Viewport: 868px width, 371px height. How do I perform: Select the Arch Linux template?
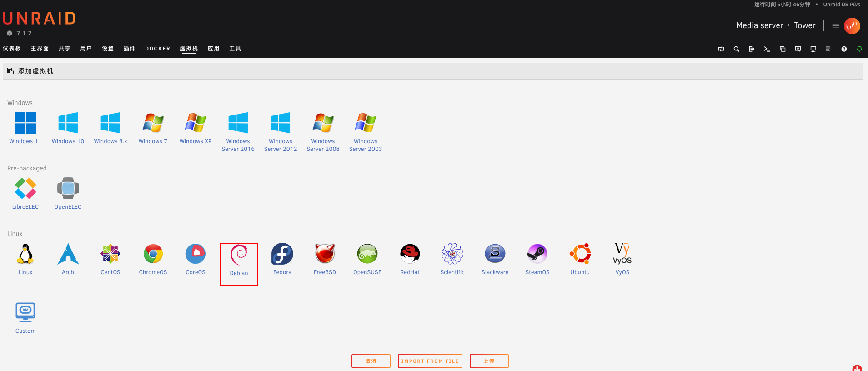coord(68,259)
